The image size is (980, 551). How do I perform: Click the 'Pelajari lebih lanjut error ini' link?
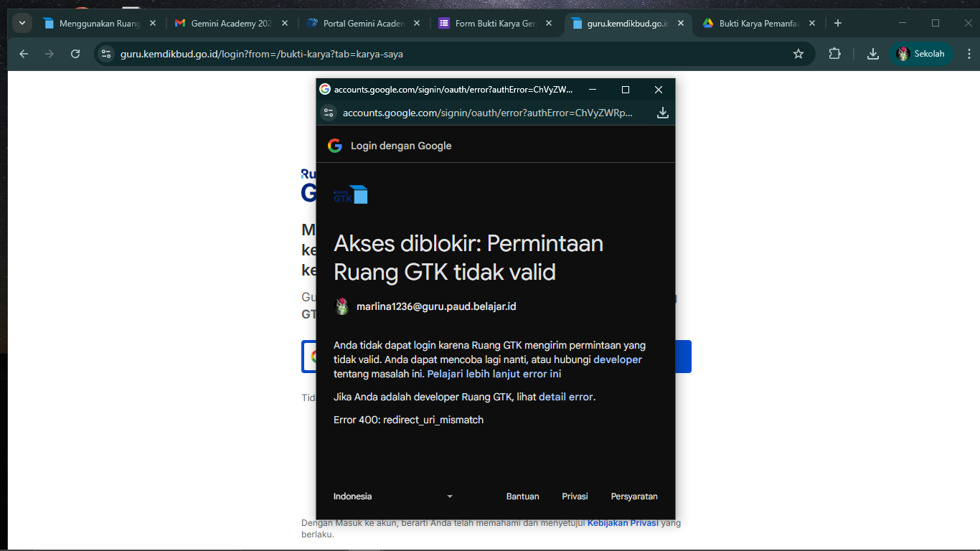click(x=494, y=374)
